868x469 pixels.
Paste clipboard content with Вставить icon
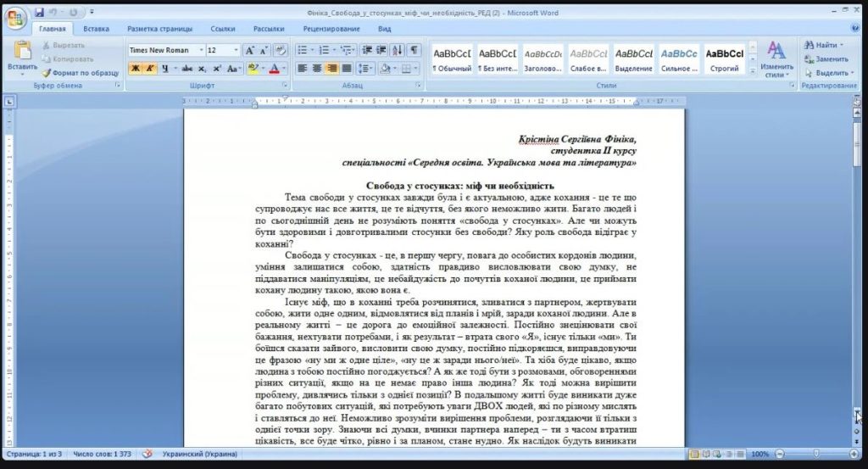22,51
